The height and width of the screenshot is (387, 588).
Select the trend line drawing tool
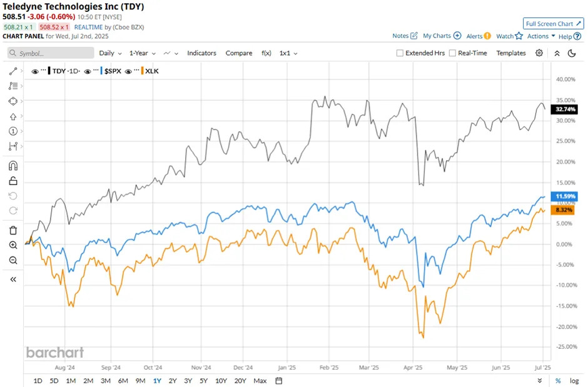13,71
